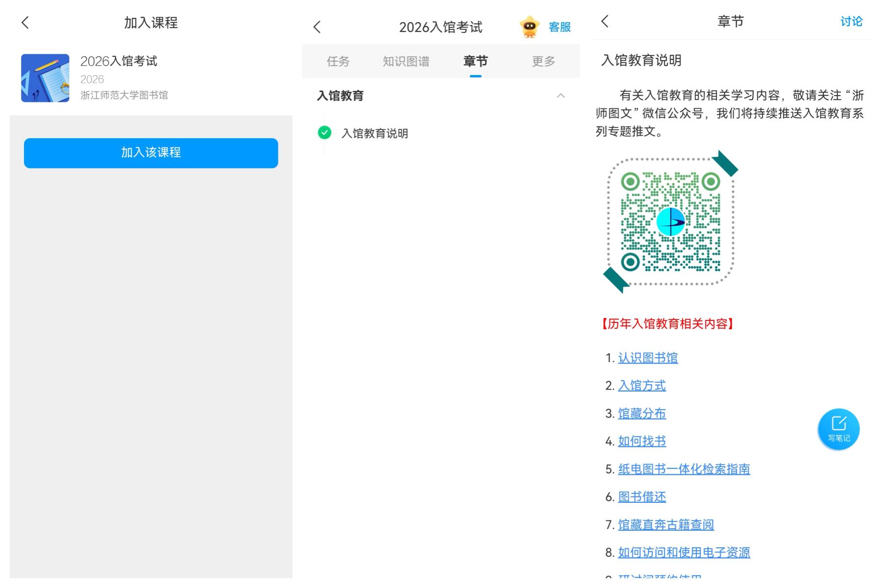This screenshot has height=588, width=882.
Task: Tap the 入馆教育说明 page heading
Action: click(x=641, y=60)
